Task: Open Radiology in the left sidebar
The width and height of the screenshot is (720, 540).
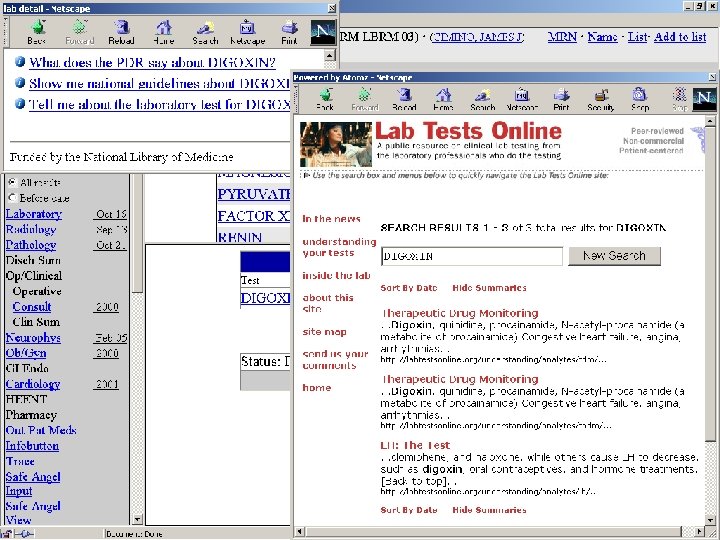Action: pos(31,229)
